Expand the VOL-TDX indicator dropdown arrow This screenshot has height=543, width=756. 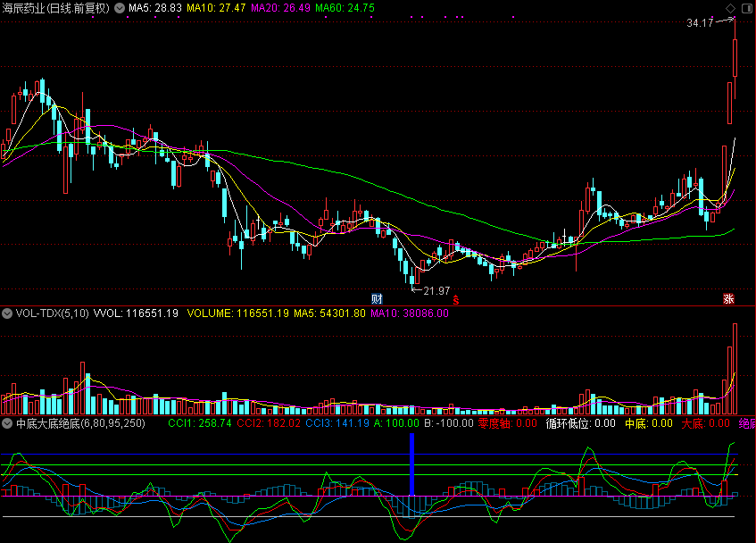7,313
